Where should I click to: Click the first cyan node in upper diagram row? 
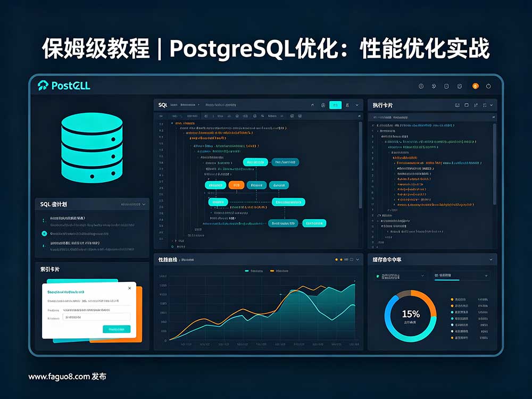[255, 162]
